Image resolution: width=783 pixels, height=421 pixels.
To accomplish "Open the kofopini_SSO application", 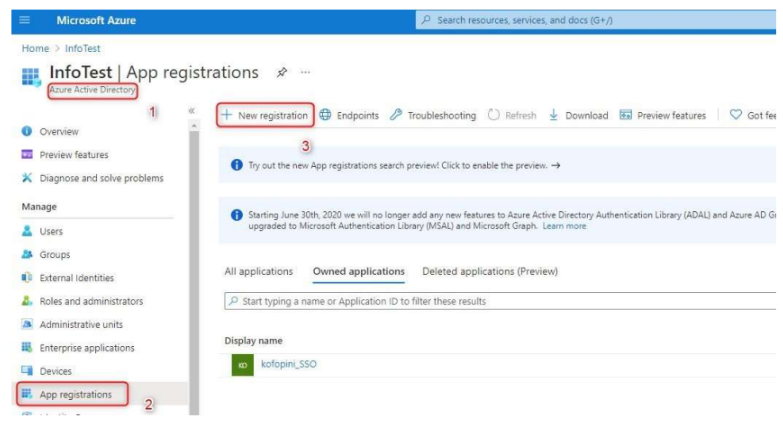I will click(x=289, y=364).
